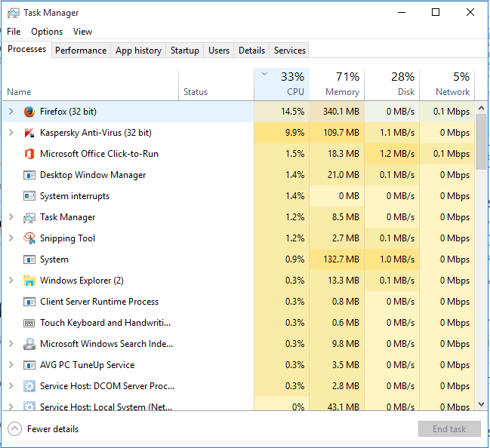The width and height of the screenshot is (490, 448).
Task: Click Firefox CPU value 14.5%
Action: [292, 112]
